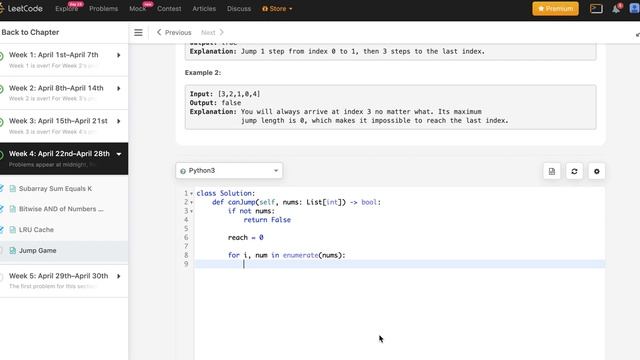Expand Week 3: April 15th–April 21st

64,126
